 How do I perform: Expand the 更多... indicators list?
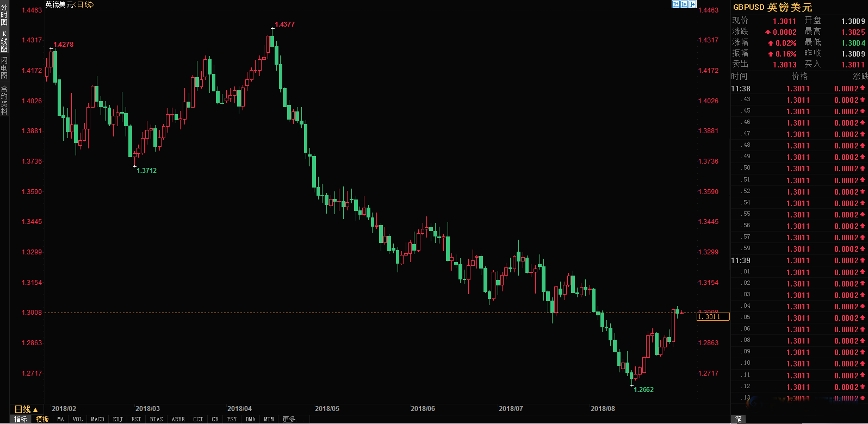[293, 419]
